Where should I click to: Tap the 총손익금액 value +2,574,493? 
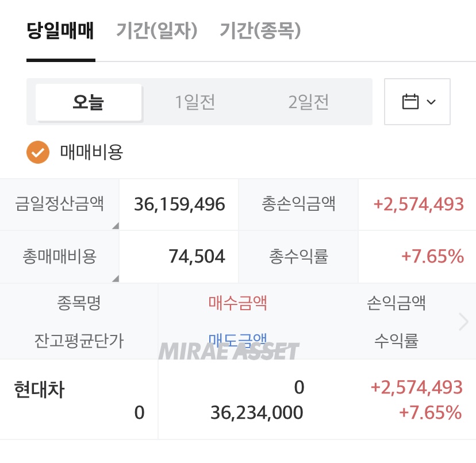pos(418,205)
